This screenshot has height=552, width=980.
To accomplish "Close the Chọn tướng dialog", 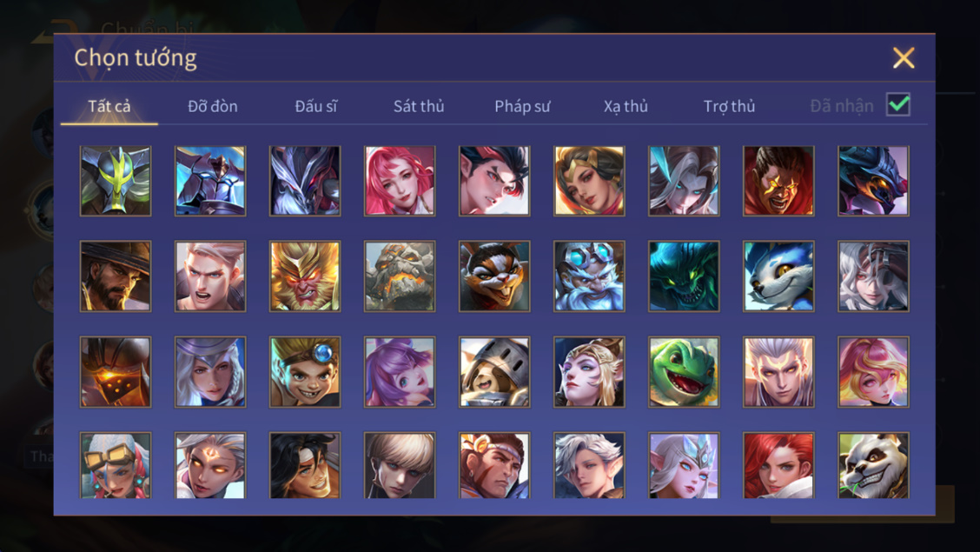I will [904, 58].
